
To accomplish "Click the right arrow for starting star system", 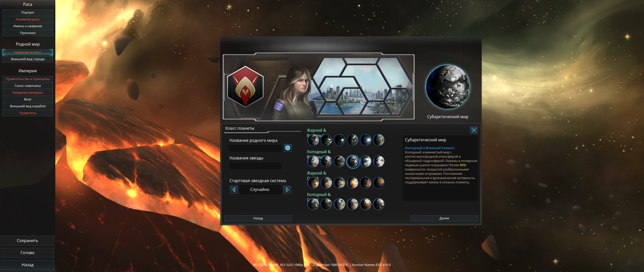I will (287, 190).
